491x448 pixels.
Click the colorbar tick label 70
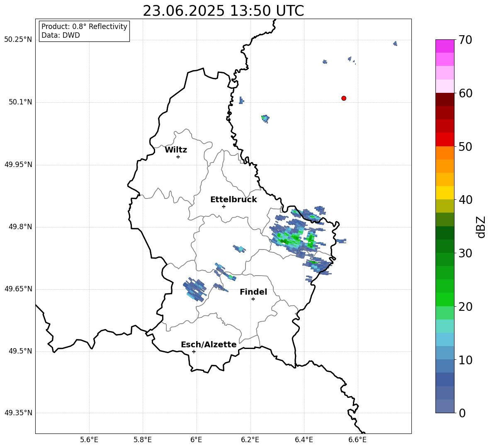coord(465,40)
